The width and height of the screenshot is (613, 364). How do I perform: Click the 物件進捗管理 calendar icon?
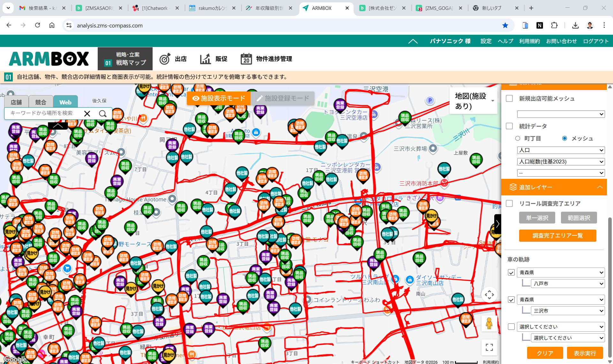[x=246, y=59]
